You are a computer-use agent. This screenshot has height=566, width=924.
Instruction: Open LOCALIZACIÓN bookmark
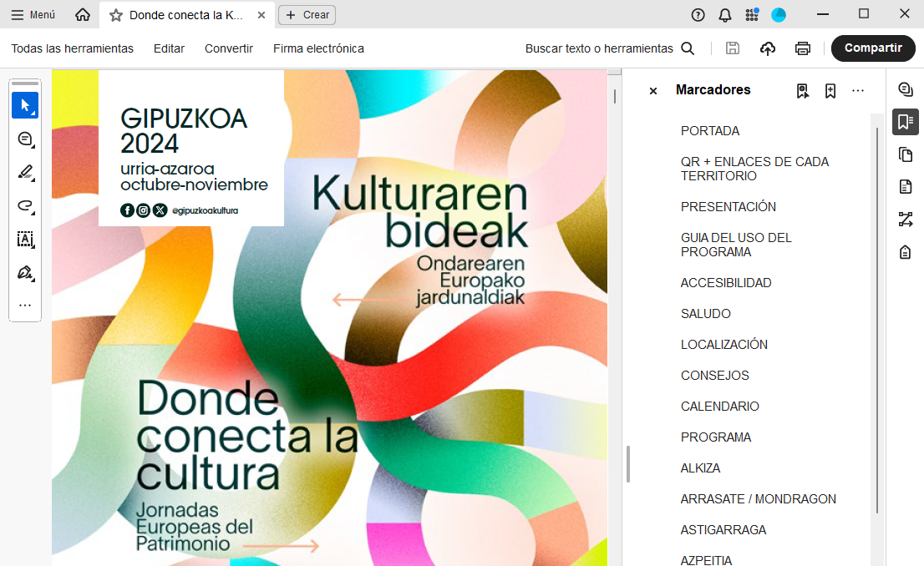click(x=724, y=345)
